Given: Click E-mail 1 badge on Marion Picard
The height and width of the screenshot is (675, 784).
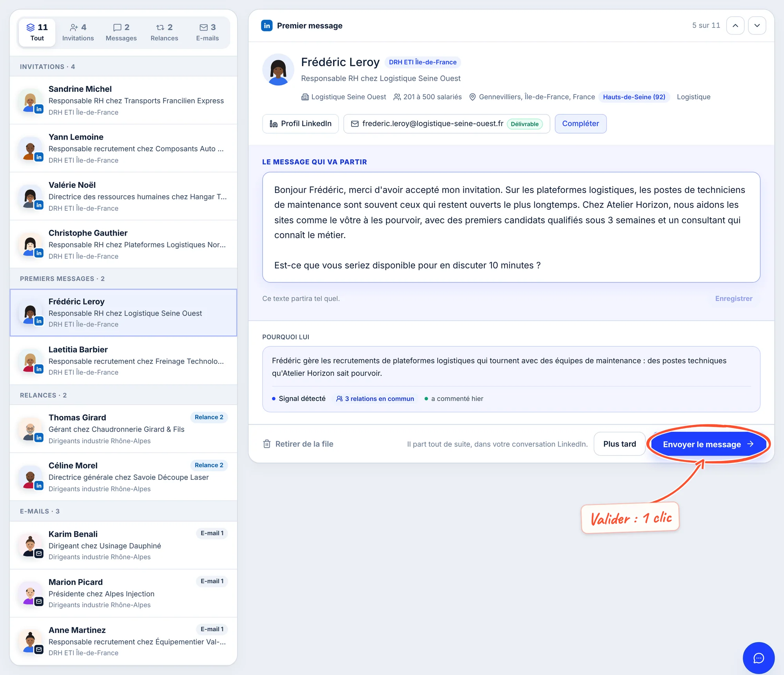Looking at the screenshot, I should pos(212,581).
